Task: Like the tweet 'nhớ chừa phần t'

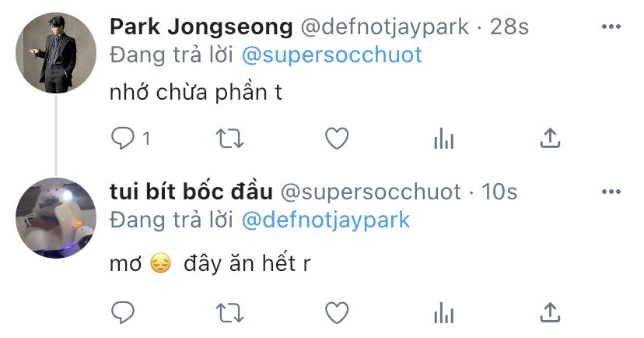Action: [337, 138]
